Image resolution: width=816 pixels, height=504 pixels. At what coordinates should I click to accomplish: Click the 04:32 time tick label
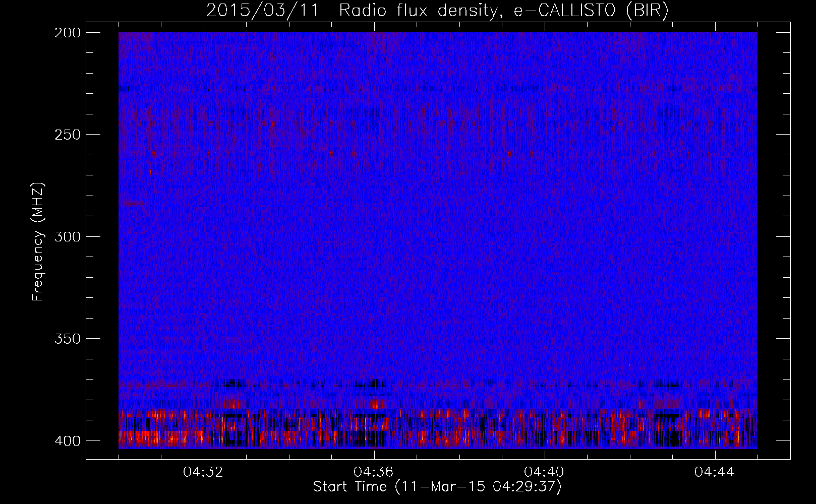(x=203, y=472)
